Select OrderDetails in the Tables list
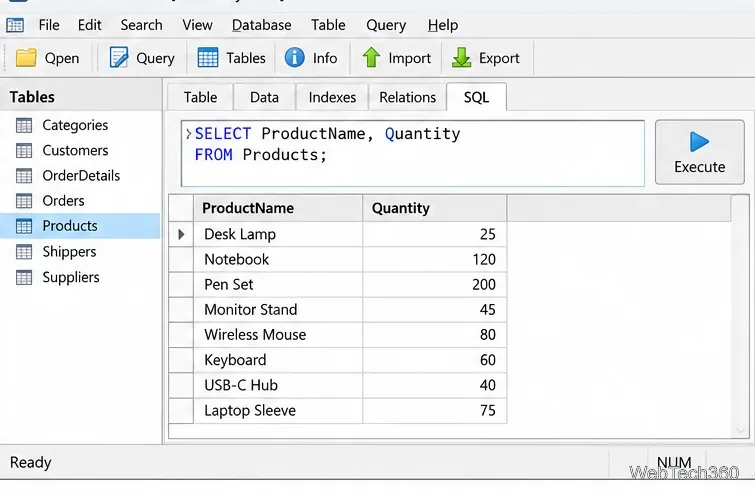This screenshot has width=755, height=498. click(81, 176)
